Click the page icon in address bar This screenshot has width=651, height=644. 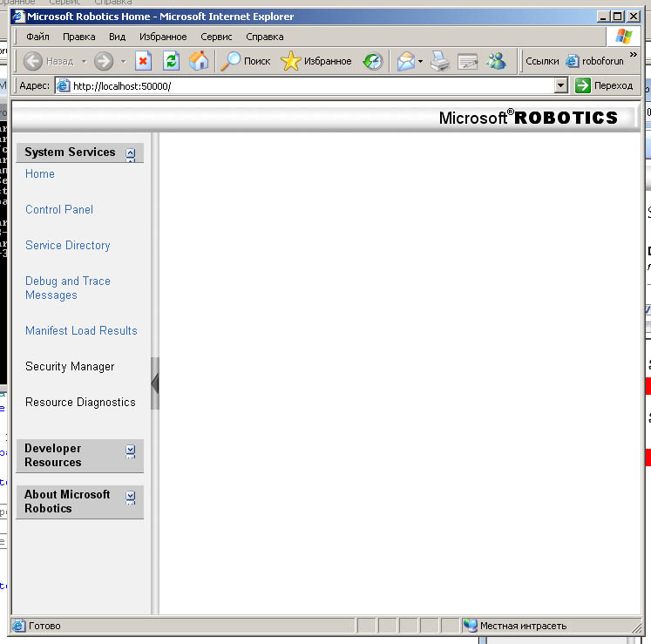63,86
